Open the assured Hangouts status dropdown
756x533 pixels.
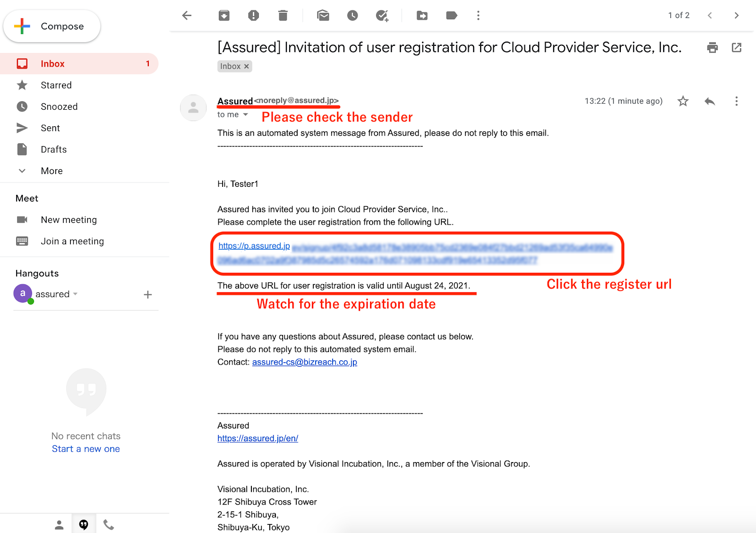[75, 294]
